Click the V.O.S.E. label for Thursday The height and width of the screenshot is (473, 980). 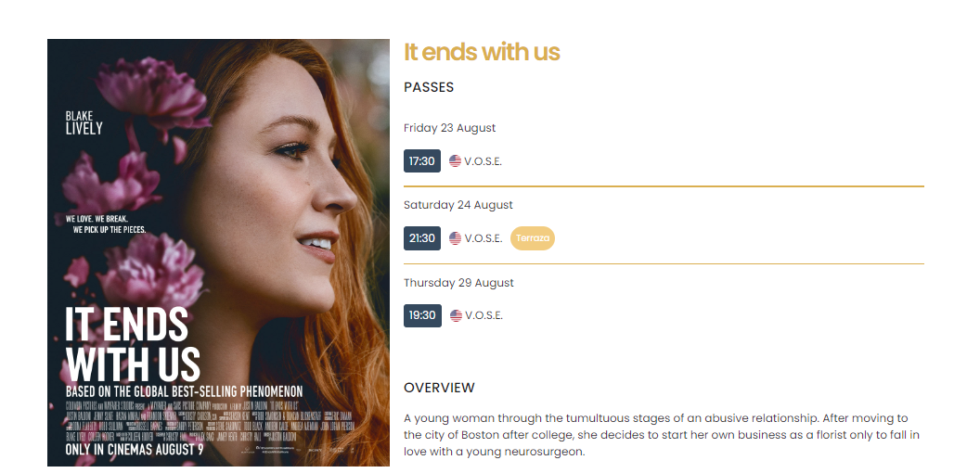484,315
